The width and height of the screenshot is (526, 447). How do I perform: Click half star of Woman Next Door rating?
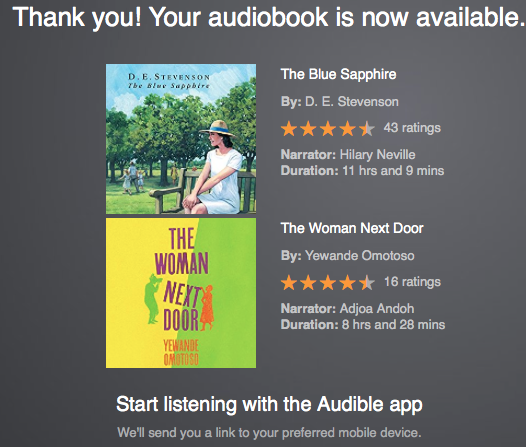tap(367, 283)
